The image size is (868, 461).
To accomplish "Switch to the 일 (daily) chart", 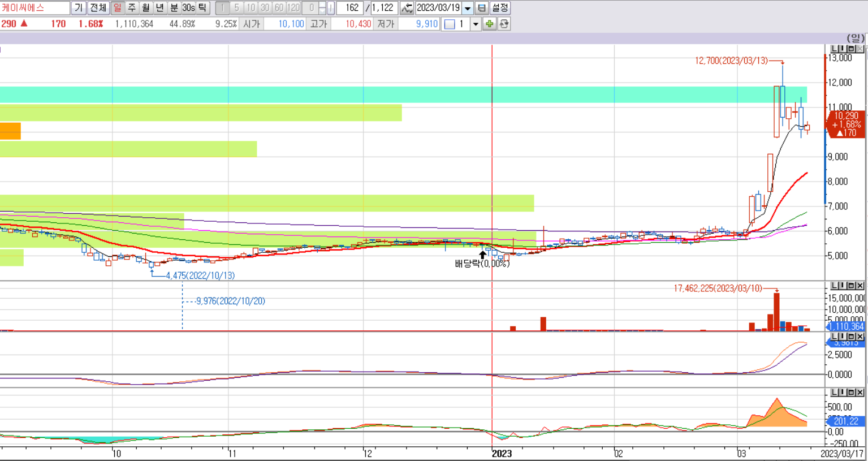I will click(x=117, y=8).
